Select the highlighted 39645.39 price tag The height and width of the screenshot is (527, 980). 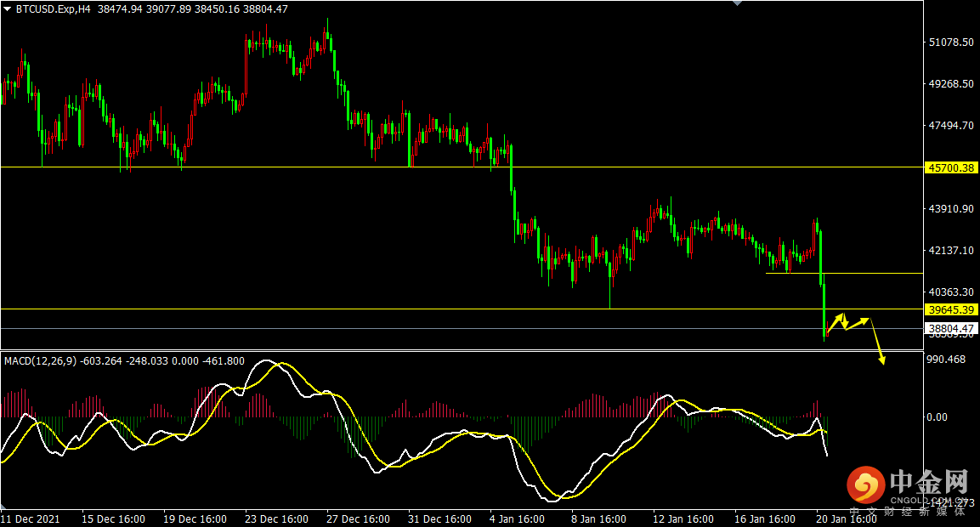[x=949, y=309]
